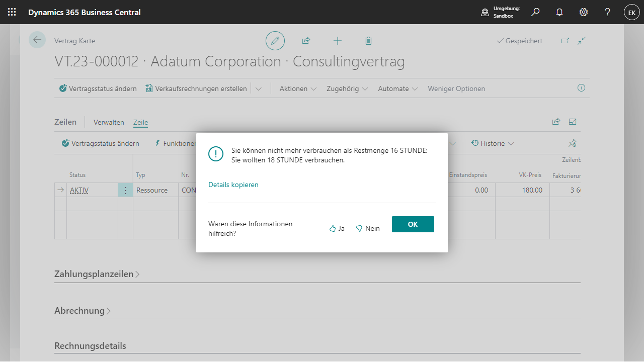The image size is (644, 362).
Task: Switch to the Verwalten tab
Action: point(109,122)
